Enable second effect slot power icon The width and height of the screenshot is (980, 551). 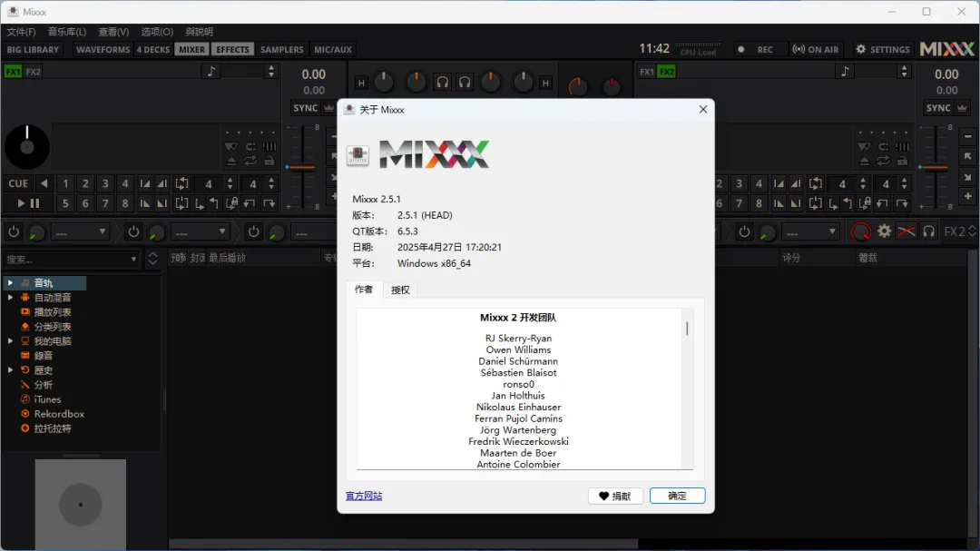[133, 232]
